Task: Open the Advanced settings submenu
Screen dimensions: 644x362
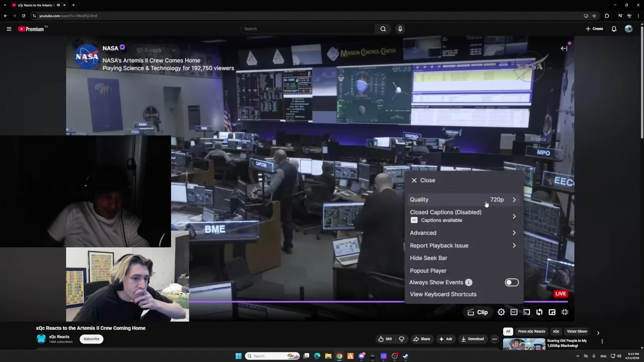Action: point(463,233)
